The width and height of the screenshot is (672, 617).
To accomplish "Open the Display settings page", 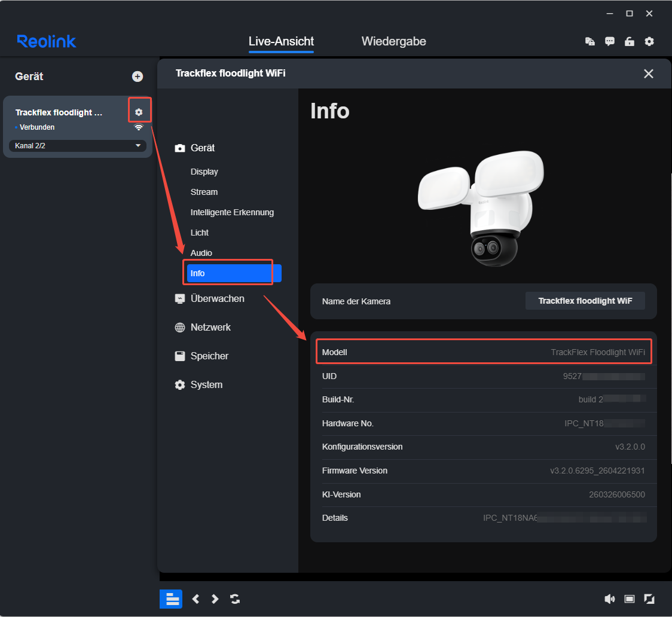I will tap(204, 172).
